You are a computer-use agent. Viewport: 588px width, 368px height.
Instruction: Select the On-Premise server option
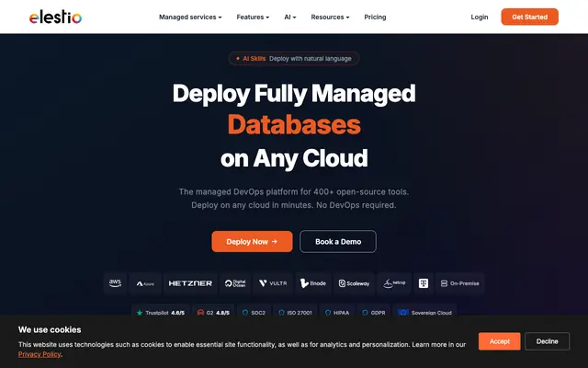point(459,283)
